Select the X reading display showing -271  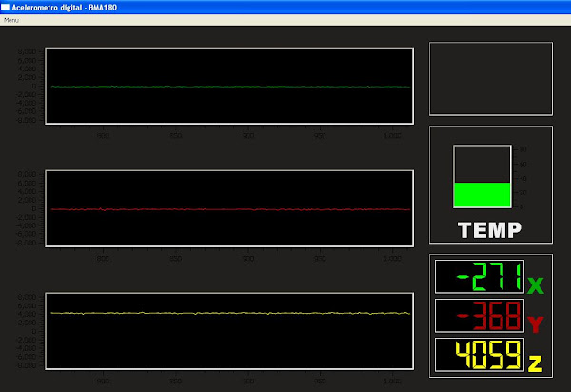[480, 278]
